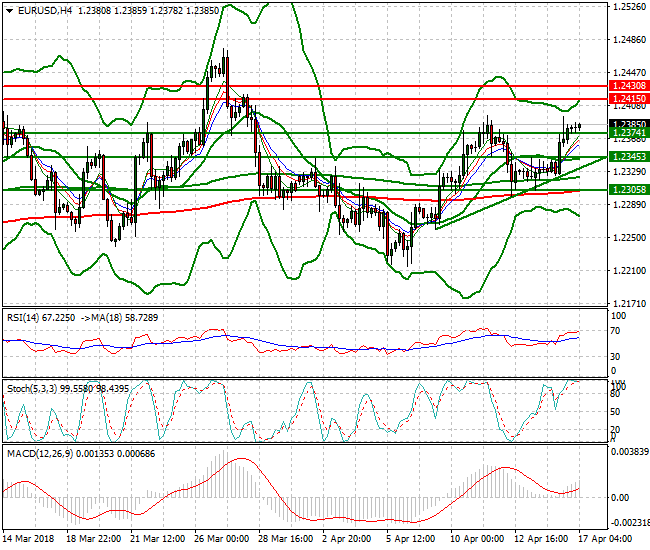Select the red 1.24150 price level label
Image resolution: width=650 pixels, height=550 pixels.
pyautogui.click(x=629, y=99)
